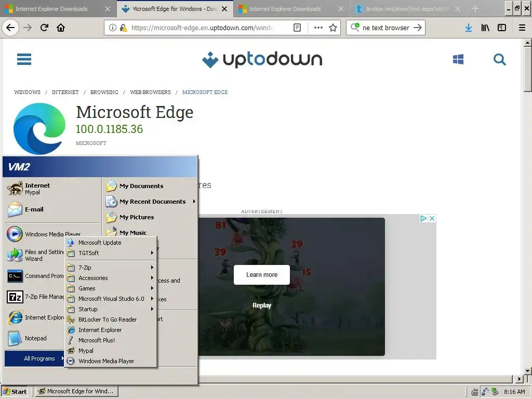532x399 pixels.
Task: Show site information icon in address bar
Action: tap(112, 28)
